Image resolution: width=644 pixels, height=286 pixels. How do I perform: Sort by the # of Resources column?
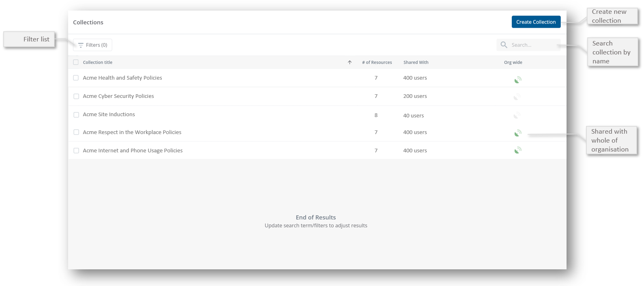coord(377,62)
